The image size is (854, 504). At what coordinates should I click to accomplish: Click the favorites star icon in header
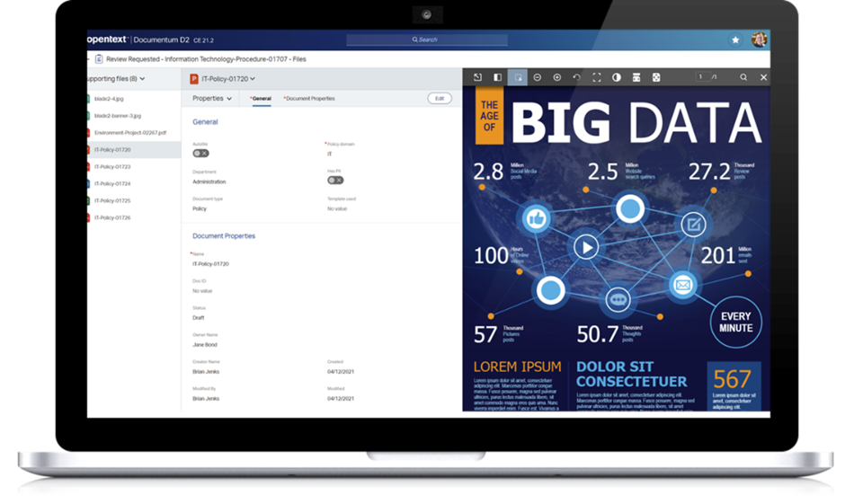click(x=735, y=40)
